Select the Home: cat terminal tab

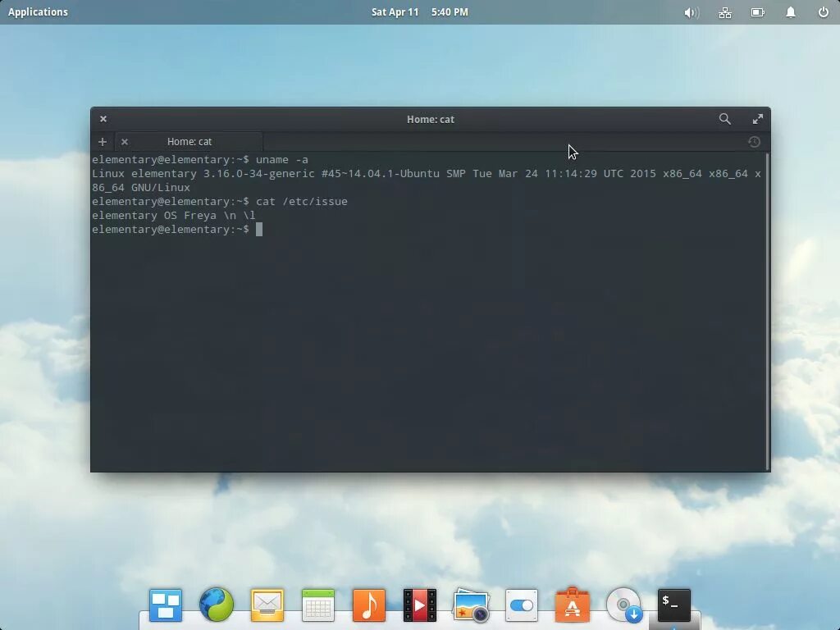coord(189,141)
